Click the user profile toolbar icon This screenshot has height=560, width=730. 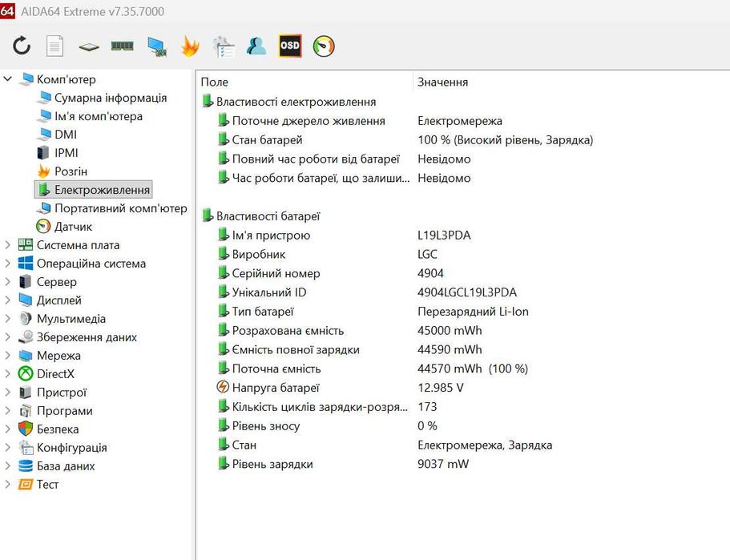(x=256, y=46)
